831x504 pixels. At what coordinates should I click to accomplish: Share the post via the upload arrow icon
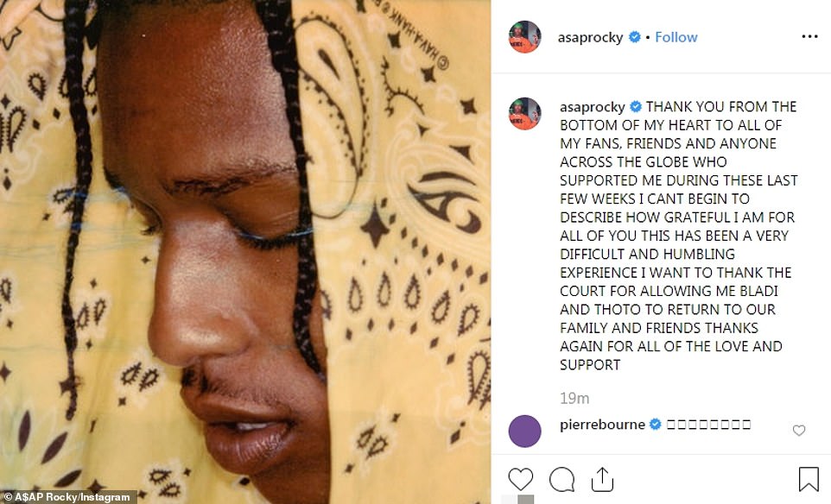click(602, 479)
